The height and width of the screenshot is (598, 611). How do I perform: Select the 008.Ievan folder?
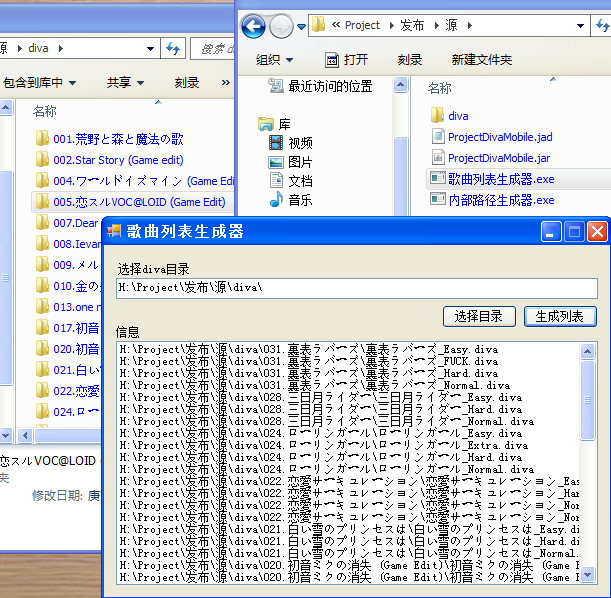67,244
